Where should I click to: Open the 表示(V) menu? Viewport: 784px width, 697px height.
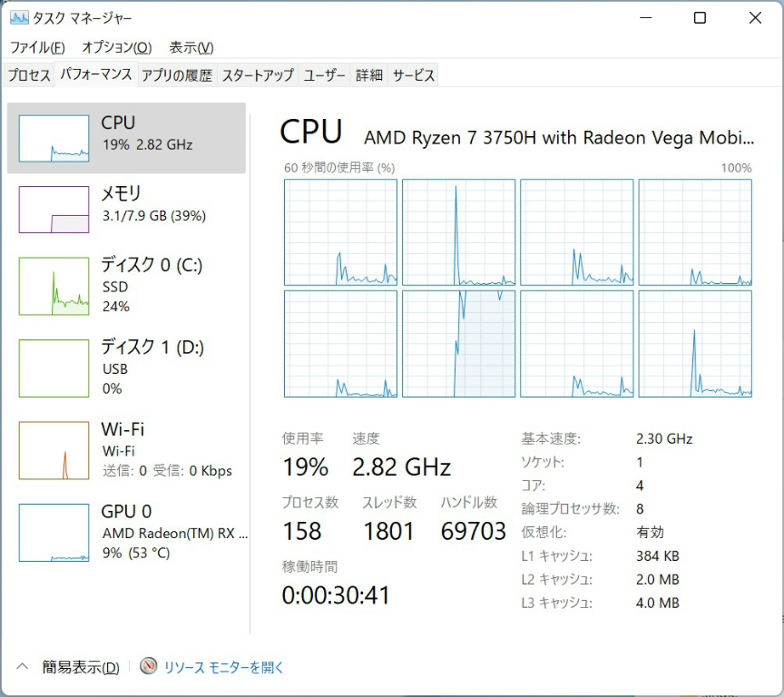pyautogui.click(x=191, y=47)
